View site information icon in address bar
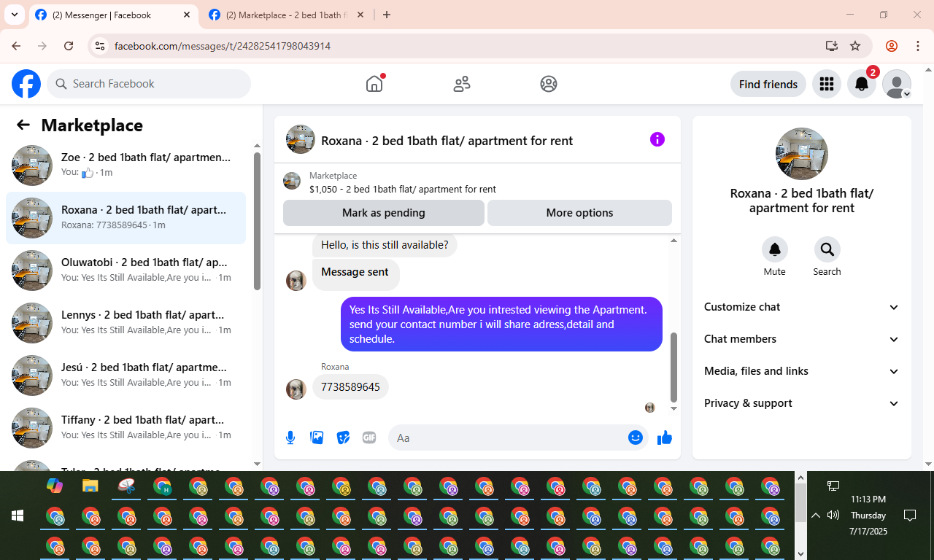Image resolution: width=934 pixels, height=560 pixels. pyautogui.click(x=101, y=46)
